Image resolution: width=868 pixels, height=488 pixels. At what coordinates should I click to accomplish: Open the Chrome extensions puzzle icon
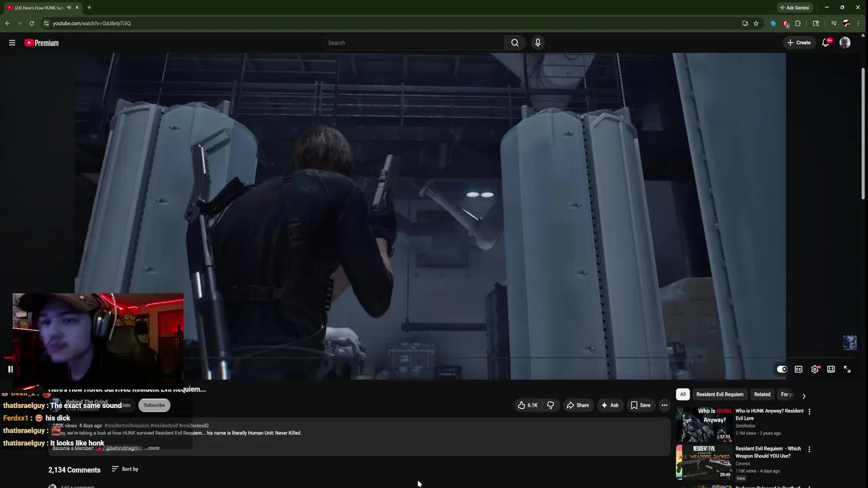tap(798, 23)
